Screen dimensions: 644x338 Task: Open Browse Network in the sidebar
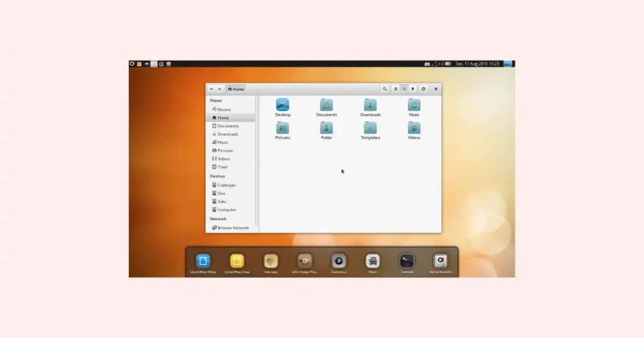click(230, 227)
